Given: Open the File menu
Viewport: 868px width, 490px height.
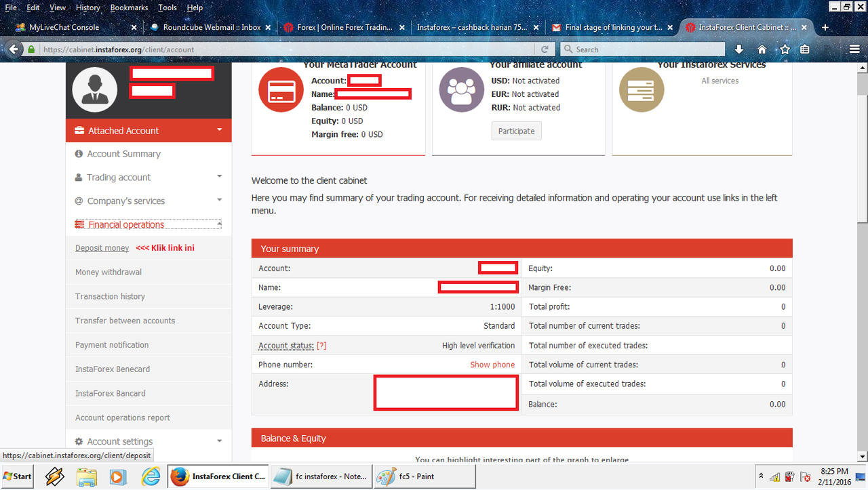Looking at the screenshot, I should pyautogui.click(x=11, y=7).
